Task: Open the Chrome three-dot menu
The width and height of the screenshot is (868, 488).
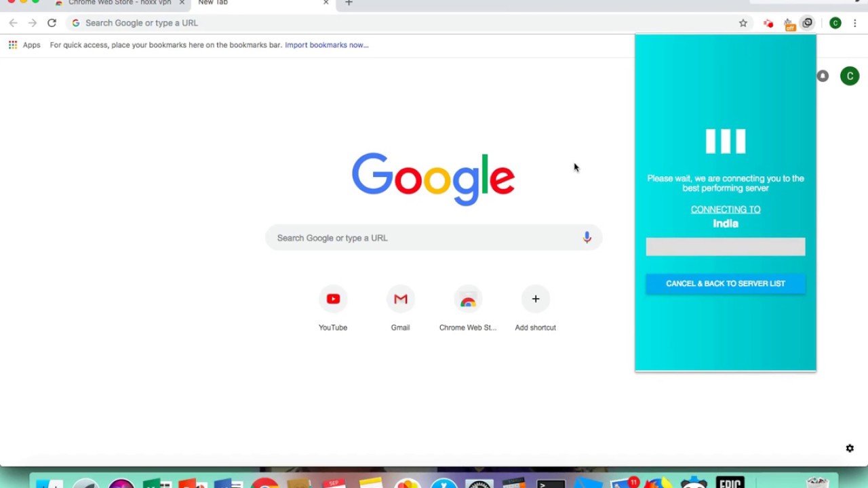Action: tap(855, 23)
